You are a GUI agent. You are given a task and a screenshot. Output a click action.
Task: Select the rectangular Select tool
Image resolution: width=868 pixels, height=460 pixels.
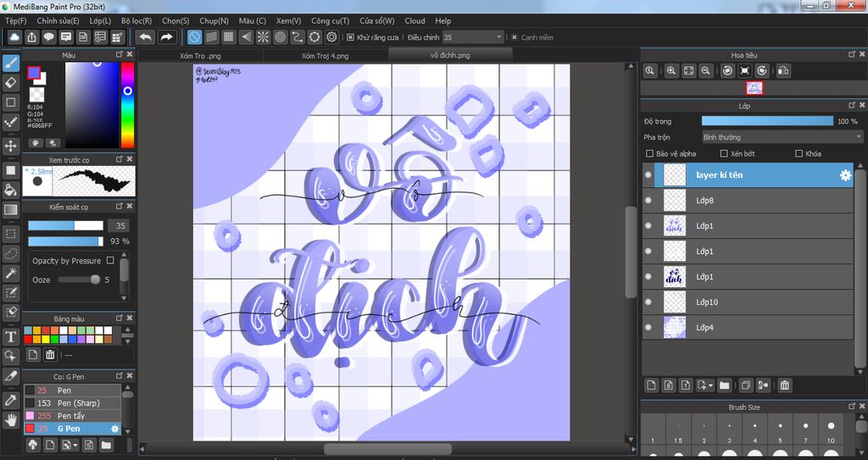click(10, 233)
